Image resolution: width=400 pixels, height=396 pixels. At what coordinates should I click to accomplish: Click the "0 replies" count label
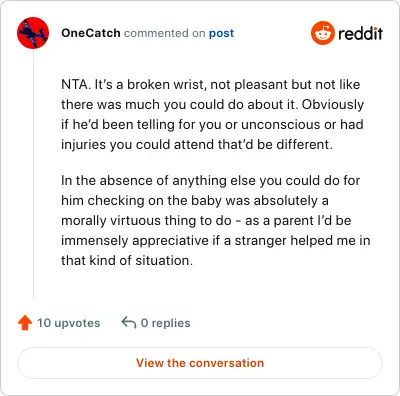coord(166,323)
